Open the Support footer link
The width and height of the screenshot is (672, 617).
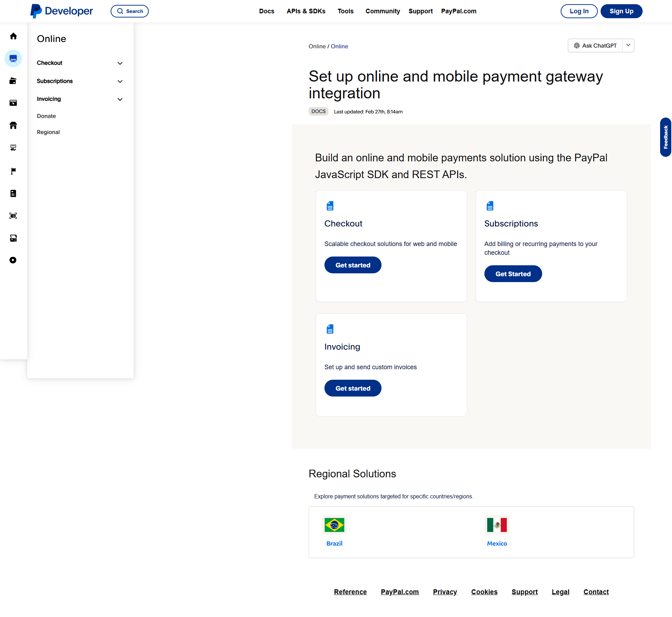524,592
